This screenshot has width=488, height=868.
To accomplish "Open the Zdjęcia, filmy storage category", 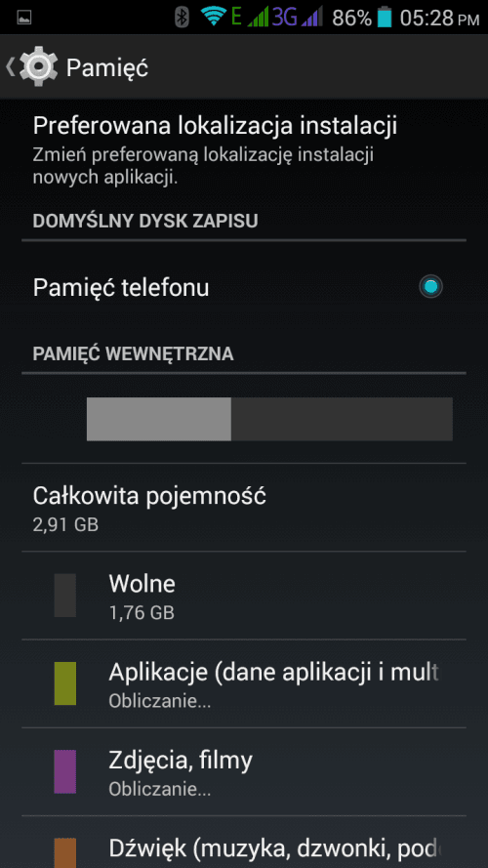I will click(x=244, y=771).
